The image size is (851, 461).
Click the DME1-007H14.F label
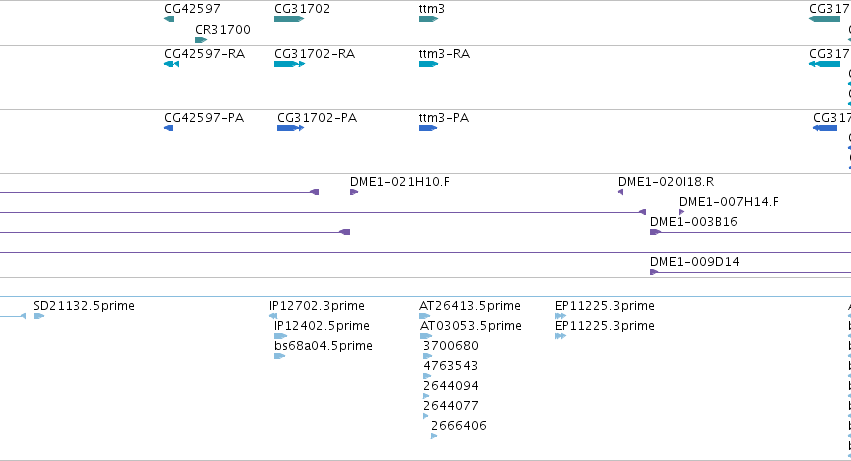728,201
